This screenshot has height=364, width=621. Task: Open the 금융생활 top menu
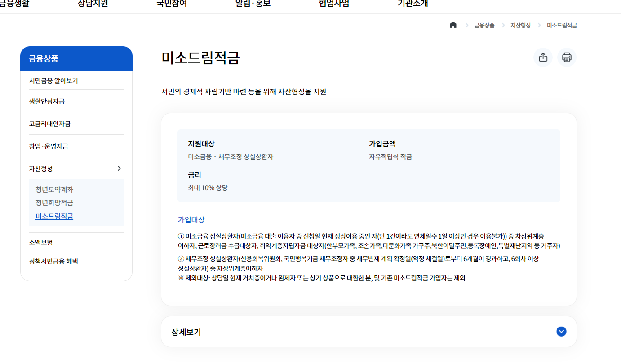[x=14, y=4]
